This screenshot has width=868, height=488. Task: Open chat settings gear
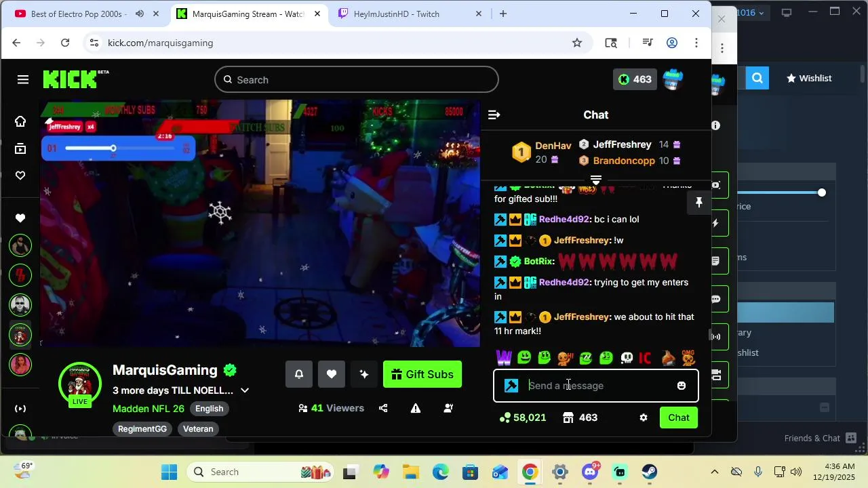[x=644, y=418]
